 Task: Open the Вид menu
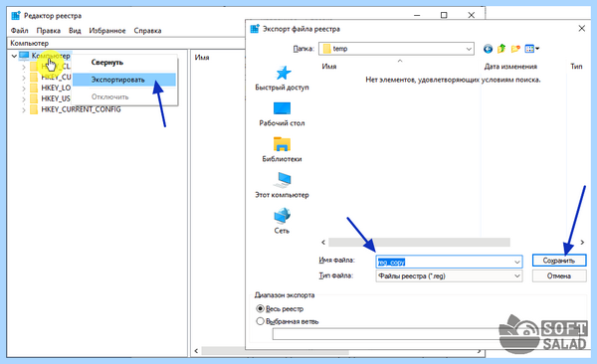click(x=75, y=31)
